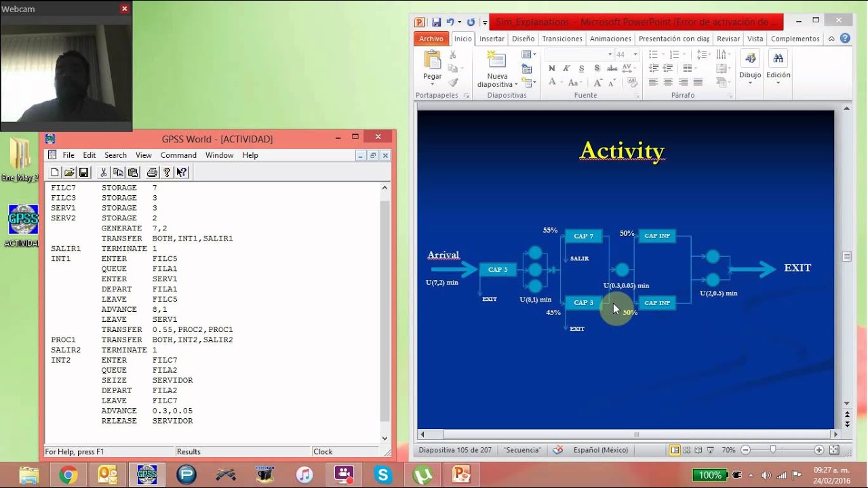
Task: Click the Español (México) language button
Action: [x=601, y=450]
